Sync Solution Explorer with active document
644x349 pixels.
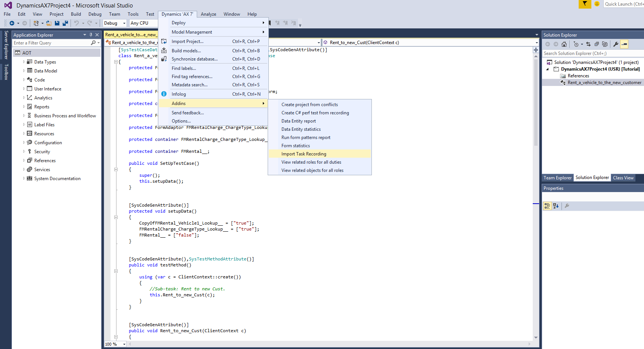coord(589,44)
